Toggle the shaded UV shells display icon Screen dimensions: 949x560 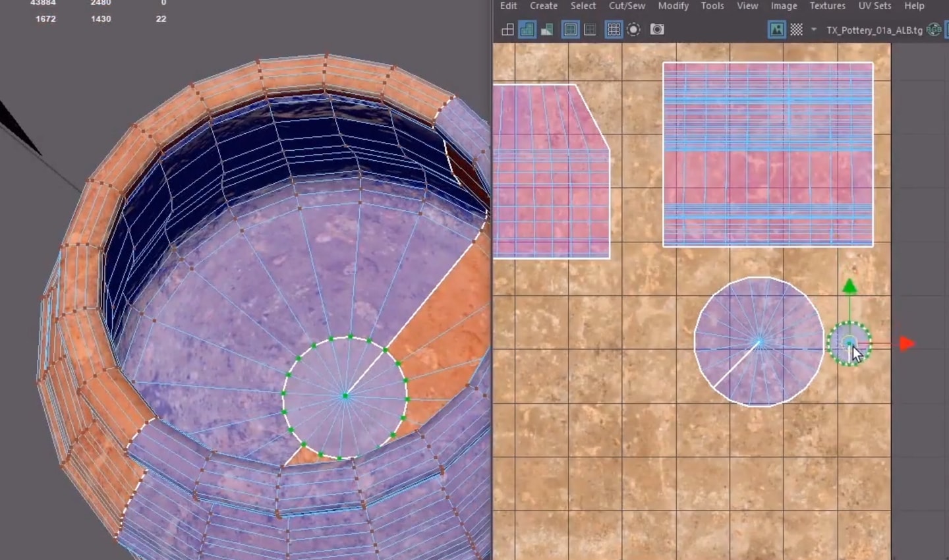pos(527,30)
